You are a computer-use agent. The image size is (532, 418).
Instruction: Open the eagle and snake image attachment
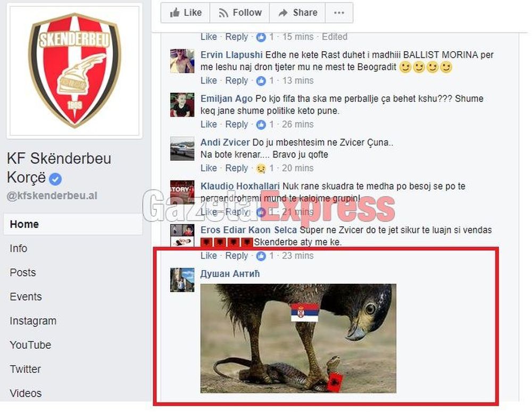tap(298, 339)
